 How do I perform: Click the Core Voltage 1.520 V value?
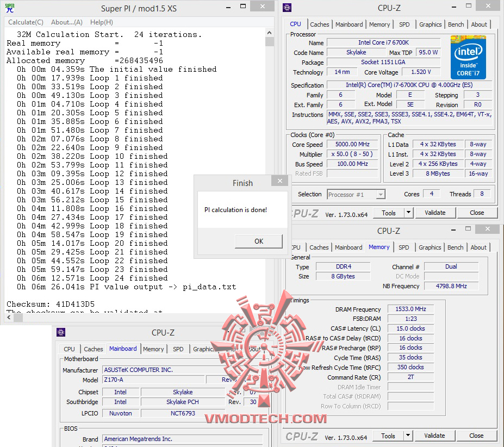[421, 72]
